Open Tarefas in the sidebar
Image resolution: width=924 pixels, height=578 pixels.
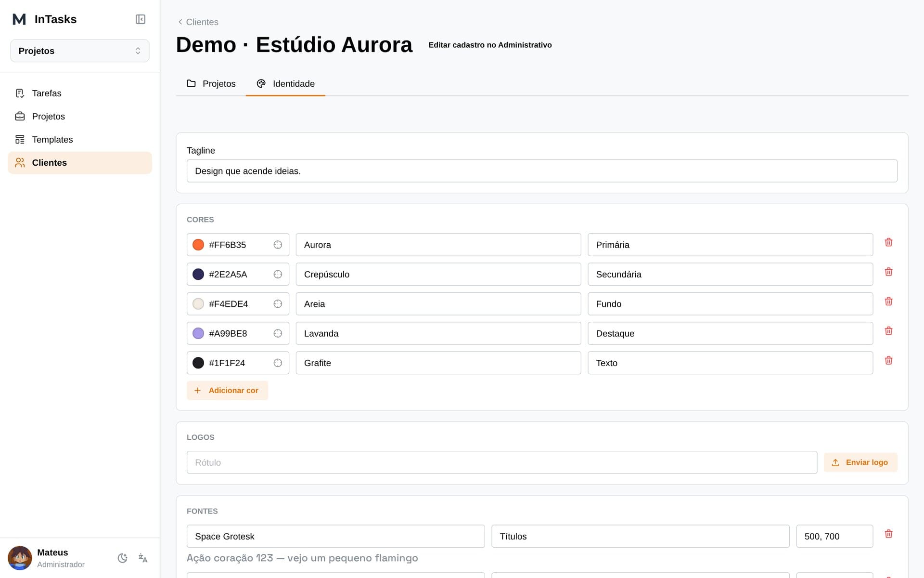tap(80, 93)
